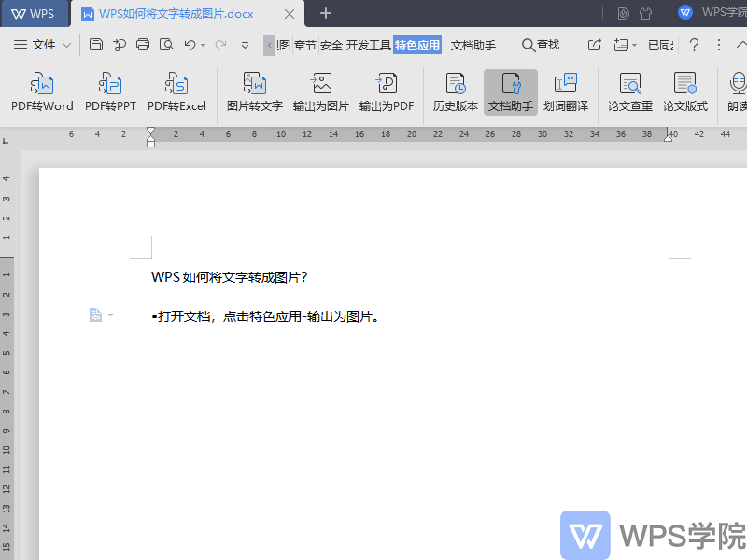747x560 pixels.
Task: Click the tab stop selector at the ruler corner
Action: point(6,141)
